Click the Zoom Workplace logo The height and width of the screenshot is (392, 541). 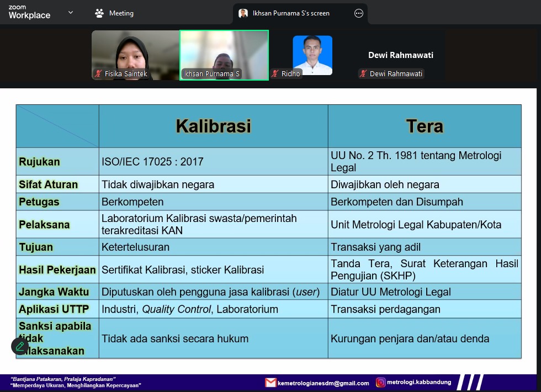pos(29,13)
